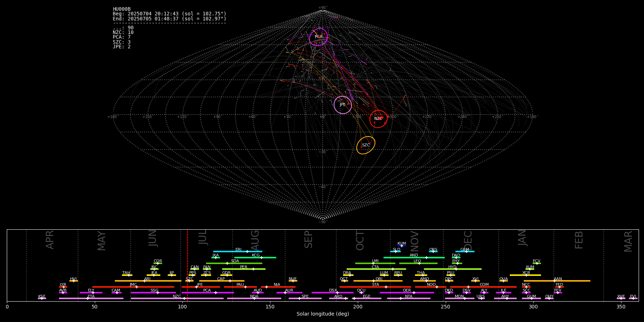The width and height of the screenshot is (644, 322).
Task: Click the orange SZC radiant circle
Action: pos(366,145)
